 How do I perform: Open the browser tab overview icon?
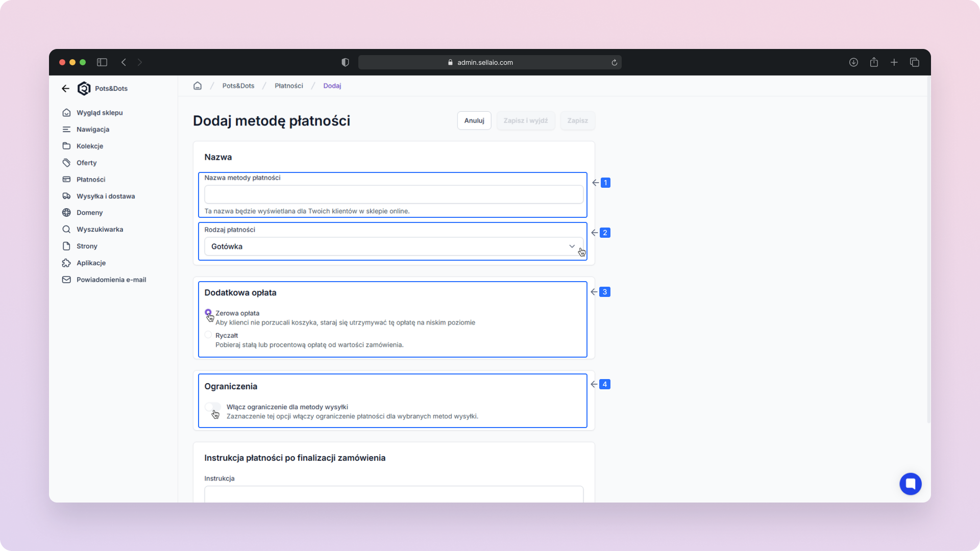point(914,62)
